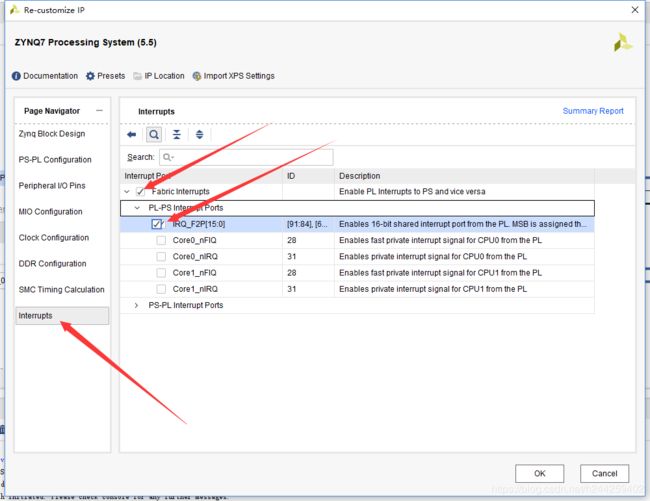The height and width of the screenshot is (501, 650).
Task: Open MIO Configuration page
Action: click(51, 212)
